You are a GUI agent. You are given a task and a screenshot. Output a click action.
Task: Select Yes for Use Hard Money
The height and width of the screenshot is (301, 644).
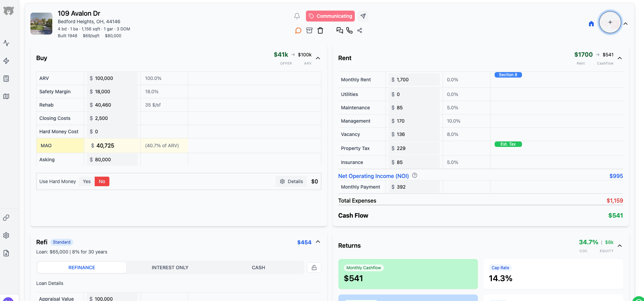tap(87, 181)
